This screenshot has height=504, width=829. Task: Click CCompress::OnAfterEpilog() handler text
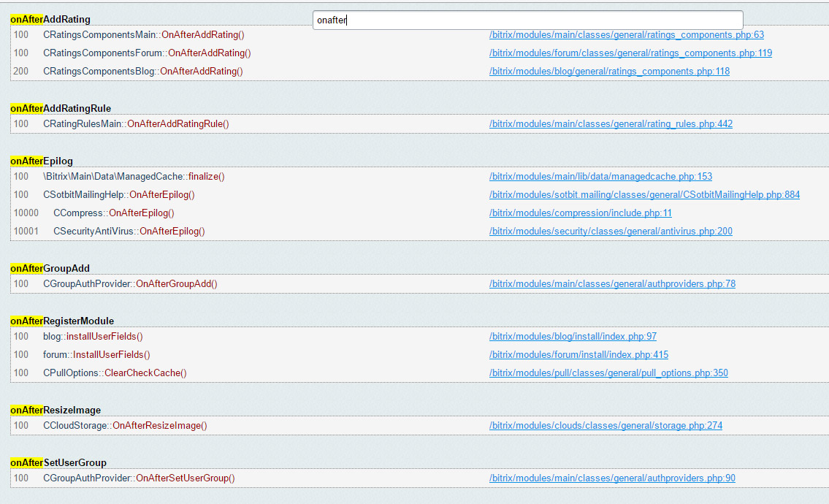114,213
